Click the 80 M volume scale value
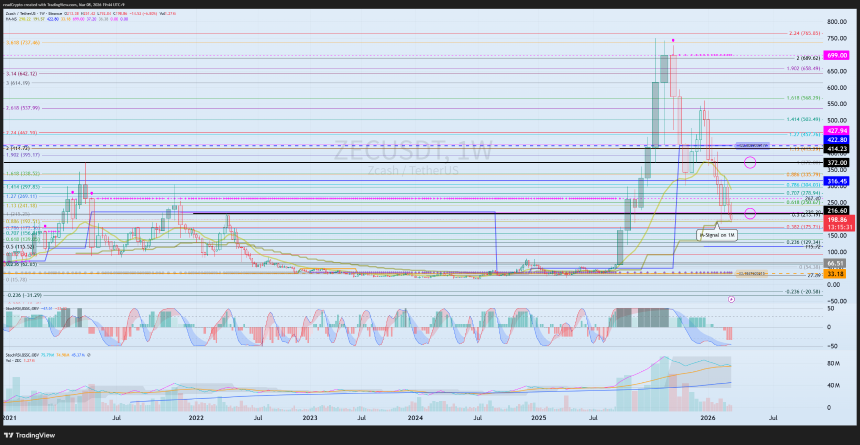The width and height of the screenshot is (860, 445). coord(834,363)
